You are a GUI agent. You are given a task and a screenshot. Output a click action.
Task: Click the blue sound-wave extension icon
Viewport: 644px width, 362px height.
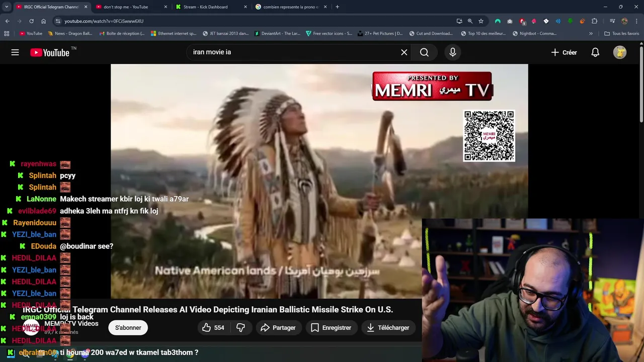click(x=558, y=21)
